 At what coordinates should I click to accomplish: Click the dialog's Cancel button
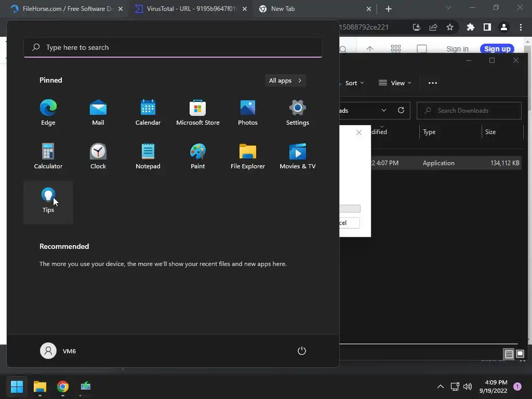(x=350, y=223)
